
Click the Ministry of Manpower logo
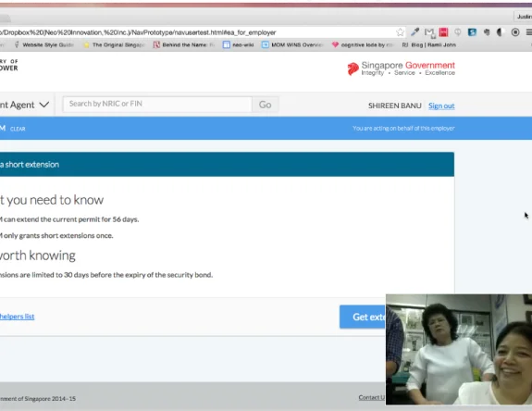click(x=9, y=65)
